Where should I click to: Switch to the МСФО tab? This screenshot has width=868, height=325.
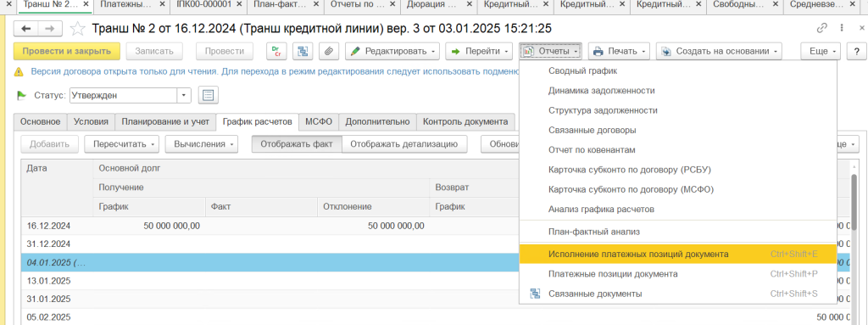[x=319, y=121]
